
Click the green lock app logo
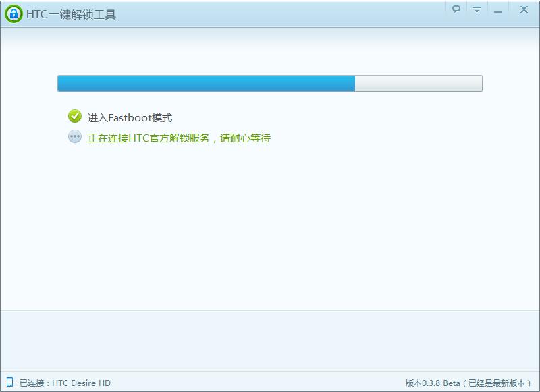(x=13, y=14)
